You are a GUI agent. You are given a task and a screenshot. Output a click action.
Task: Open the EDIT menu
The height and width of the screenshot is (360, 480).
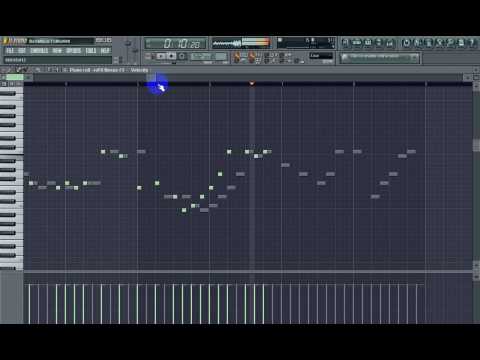(22, 51)
